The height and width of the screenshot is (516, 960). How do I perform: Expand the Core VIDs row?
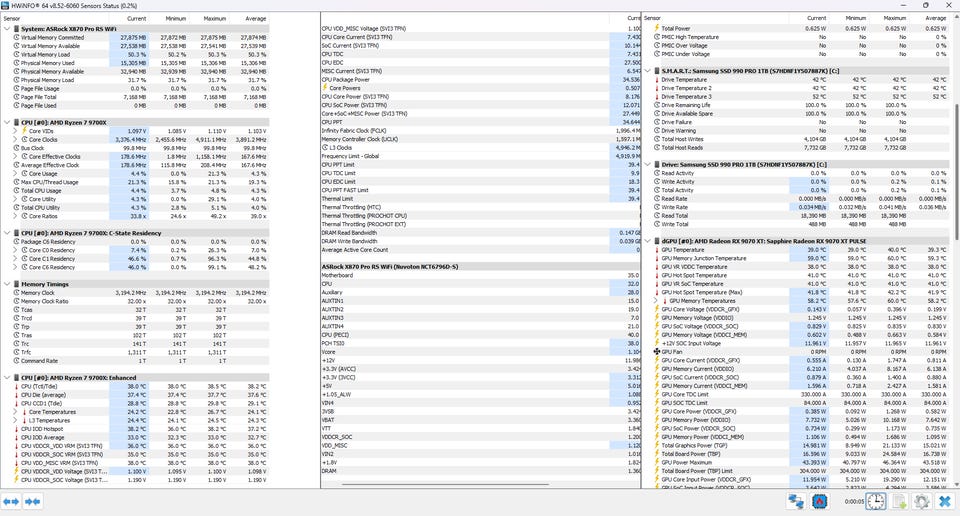[x=16, y=131]
